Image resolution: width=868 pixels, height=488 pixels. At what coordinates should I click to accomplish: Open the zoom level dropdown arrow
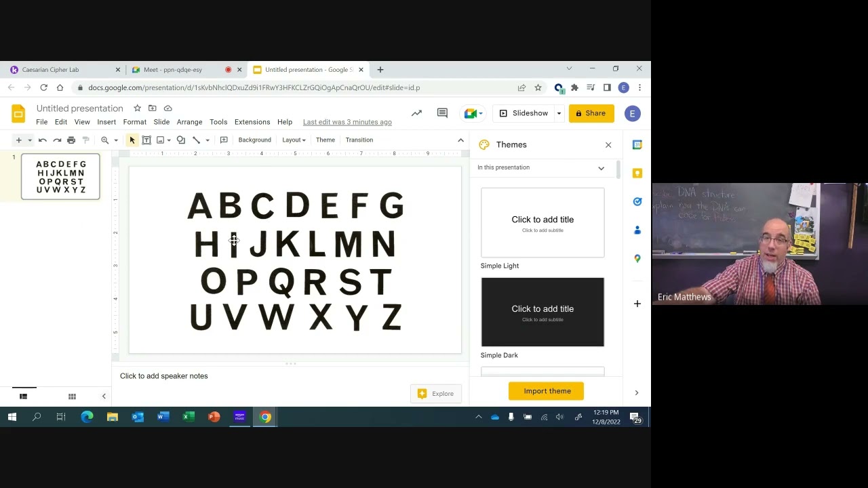(x=116, y=140)
